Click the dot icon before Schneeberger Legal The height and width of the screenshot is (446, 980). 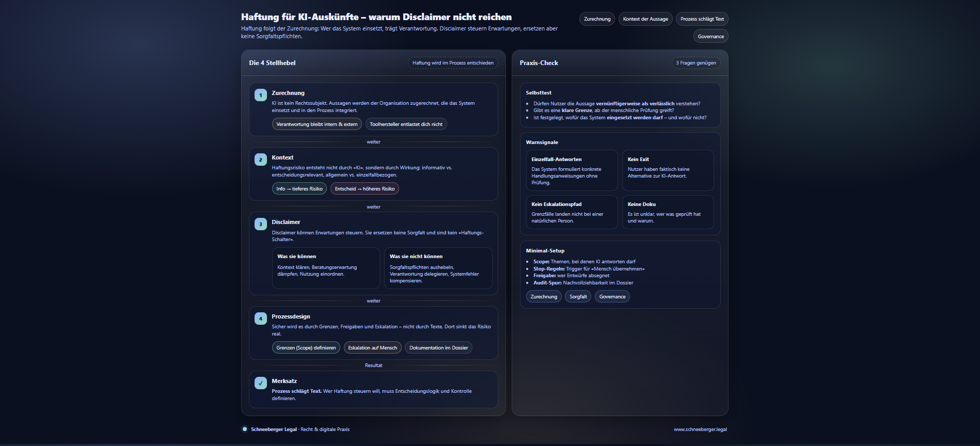point(245,429)
